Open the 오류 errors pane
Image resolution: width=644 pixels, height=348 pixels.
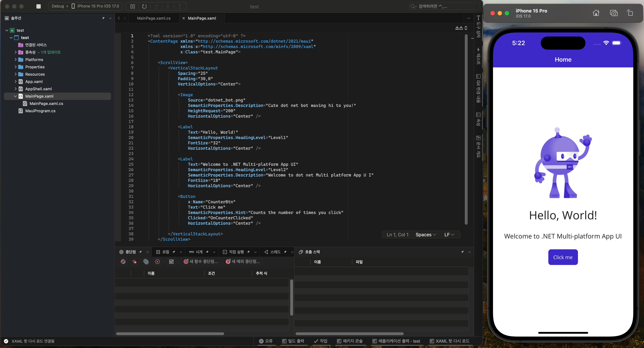pos(266,341)
